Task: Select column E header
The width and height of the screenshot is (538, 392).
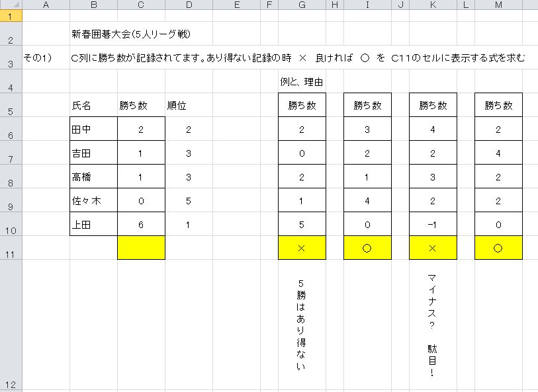Action: [237, 5]
